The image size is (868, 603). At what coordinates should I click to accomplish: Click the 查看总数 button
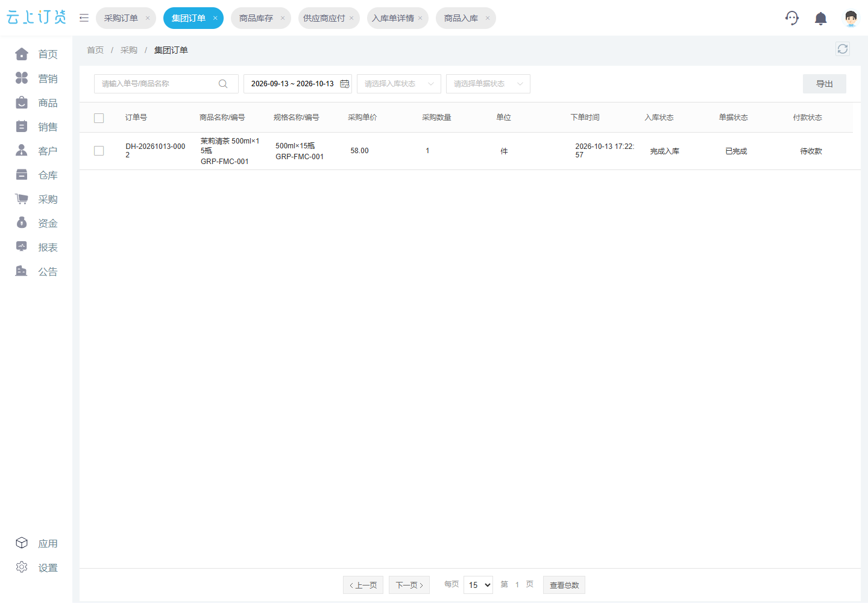[x=564, y=585]
